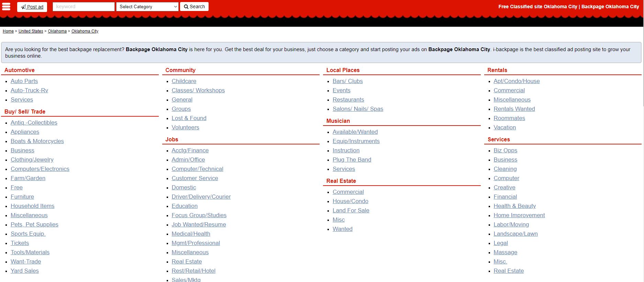View Education jobs
Image resolution: width=644 pixels, height=282 pixels.
click(185, 206)
